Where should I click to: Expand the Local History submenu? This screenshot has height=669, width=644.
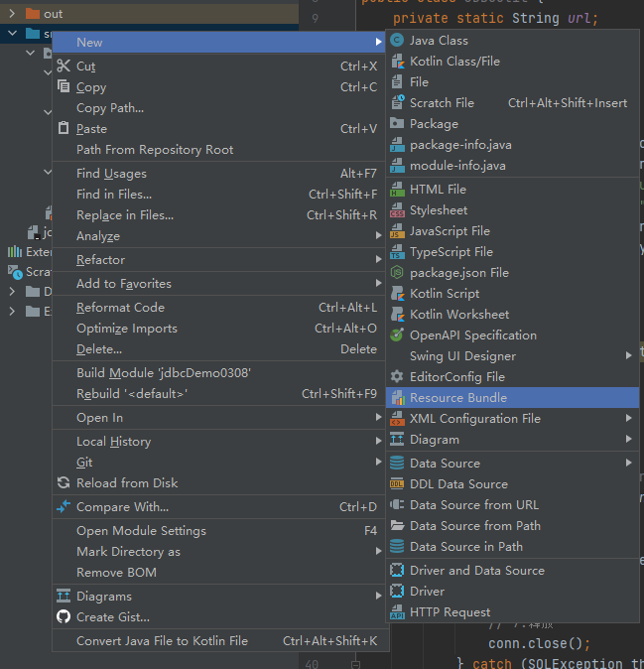tap(218, 441)
